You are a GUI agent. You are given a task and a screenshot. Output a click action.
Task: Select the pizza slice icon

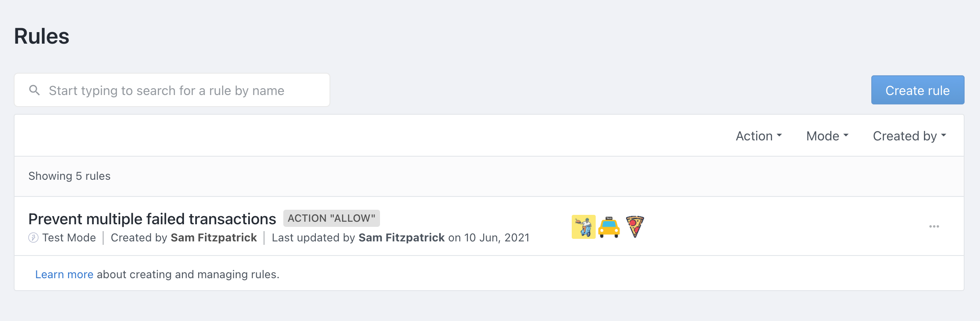pyautogui.click(x=635, y=227)
